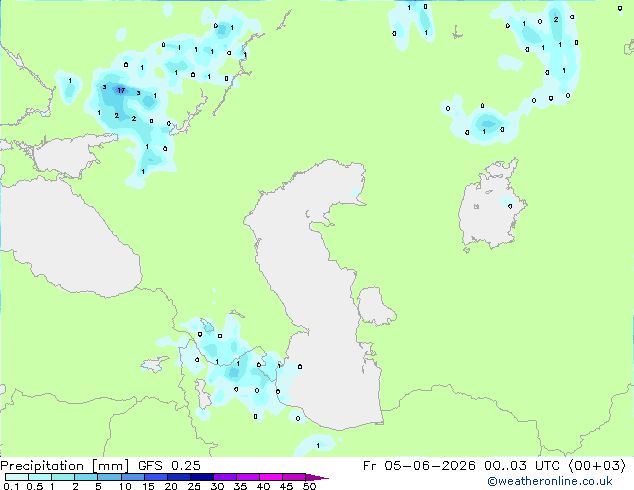Click the 0.1–0.5 mm legend swatch
634x490 pixels.
tap(17, 477)
